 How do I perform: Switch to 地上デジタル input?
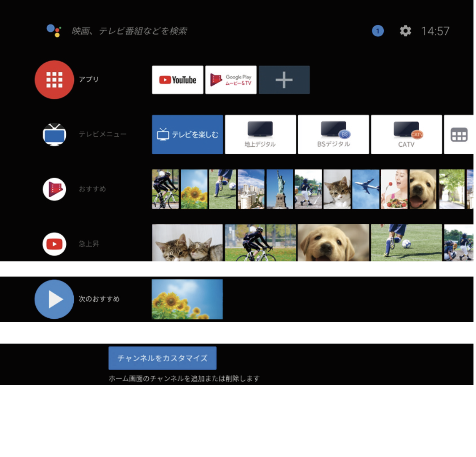click(260, 134)
